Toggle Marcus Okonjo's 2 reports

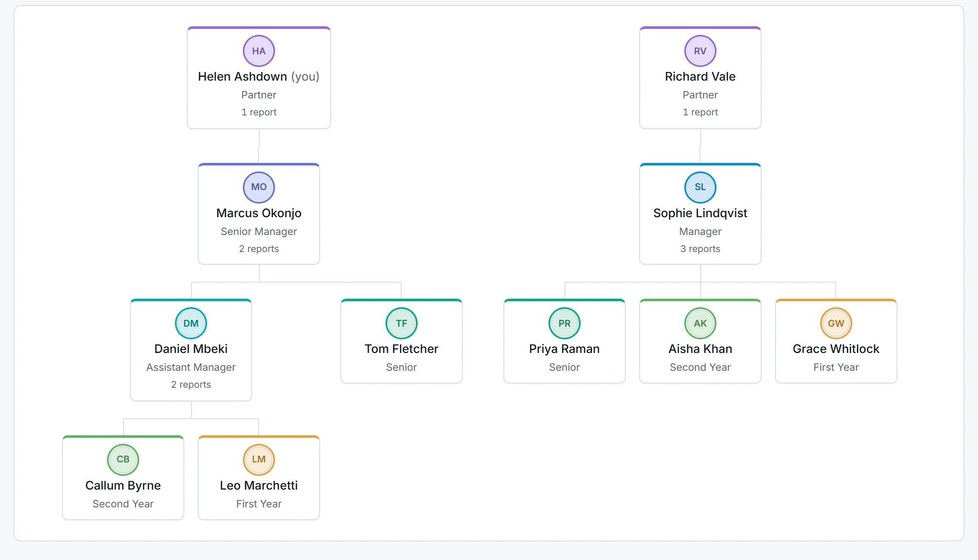coord(259,249)
